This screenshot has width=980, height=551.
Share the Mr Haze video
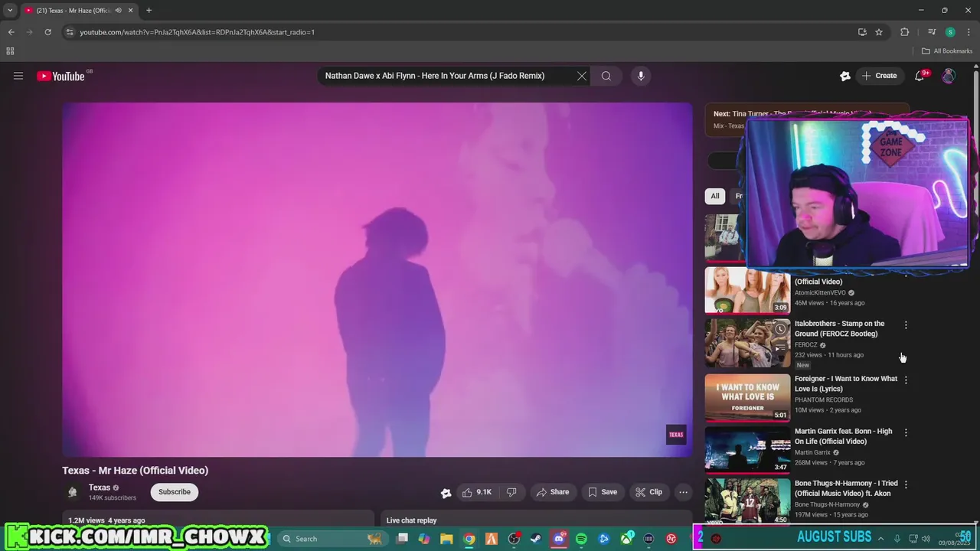[x=553, y=492]
